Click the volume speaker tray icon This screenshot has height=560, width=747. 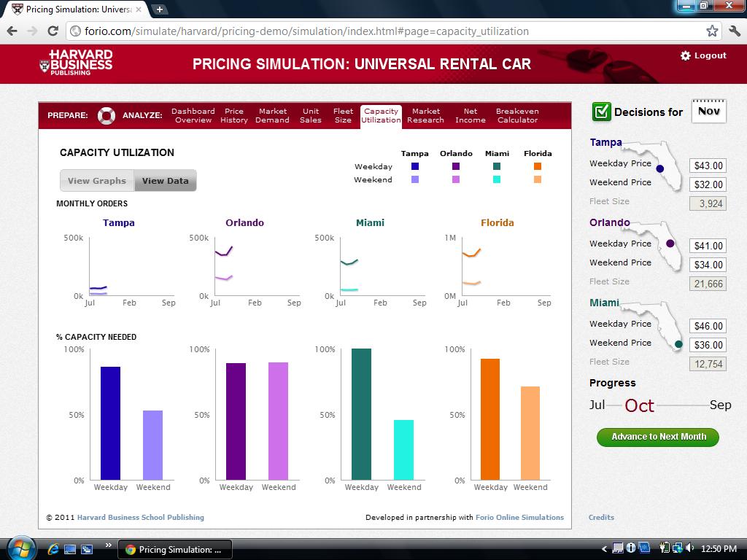pos(690,548)
